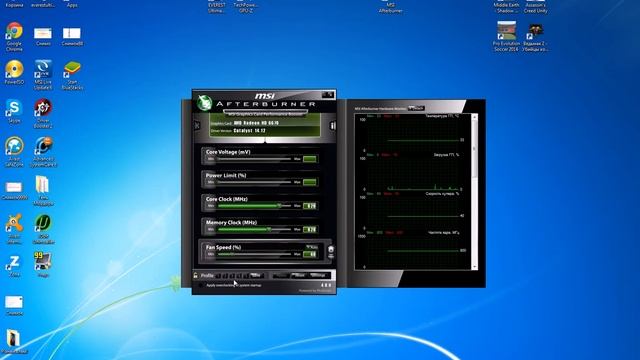Open the PowerISO desktop icon
The height and width of the screenshot is (360, 640).
point(14,72)
